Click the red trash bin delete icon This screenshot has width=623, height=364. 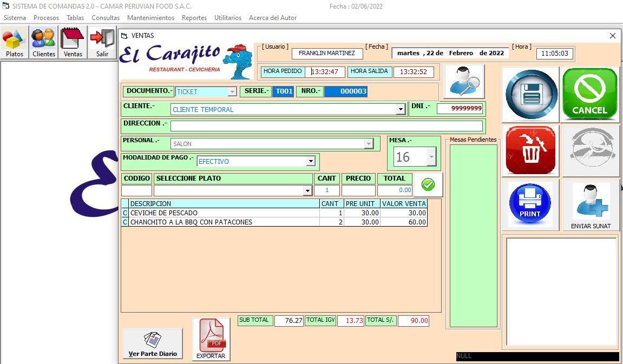(x=530, y=150)
